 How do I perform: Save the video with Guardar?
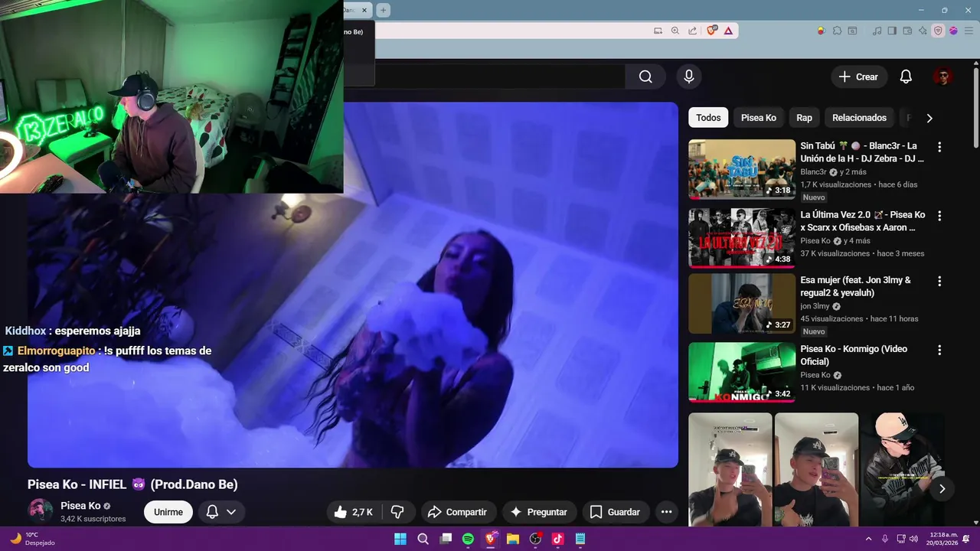[615, 512]
